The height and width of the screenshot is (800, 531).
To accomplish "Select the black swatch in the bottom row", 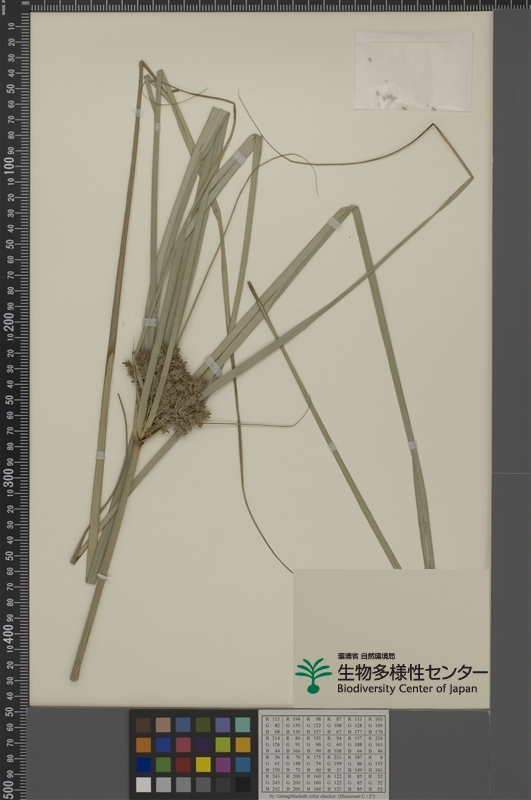I will 243,784.
